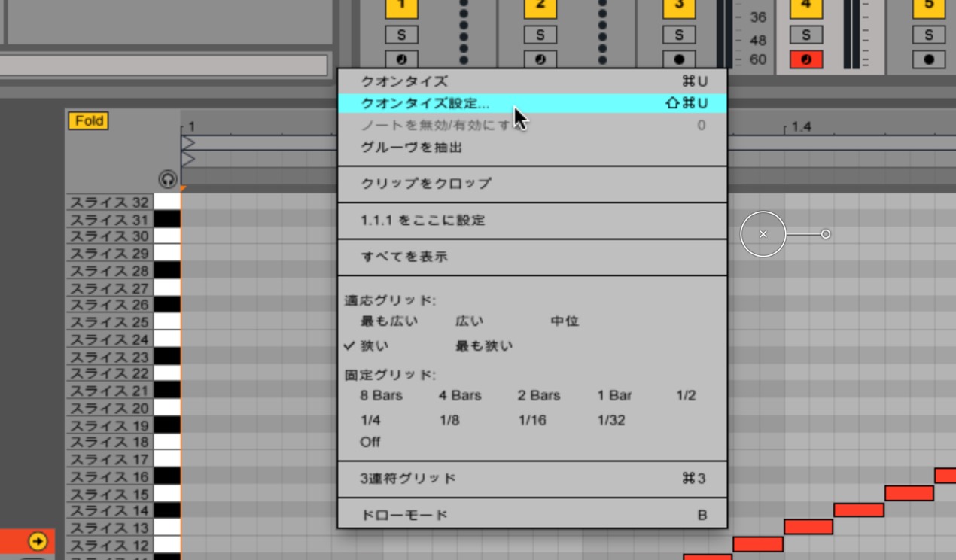Disarm the red record button on track 4
The width and height of the screenshot is (956, 560).
click(806, 59)
